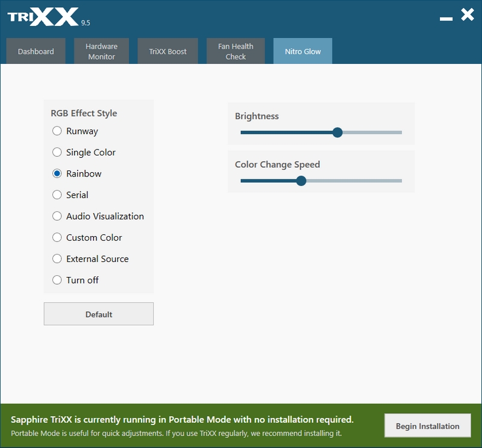The height and width of the screenshot is (448, 482).
Task: Click the Color Change Speed slider handle
Action: click(301, 181)
